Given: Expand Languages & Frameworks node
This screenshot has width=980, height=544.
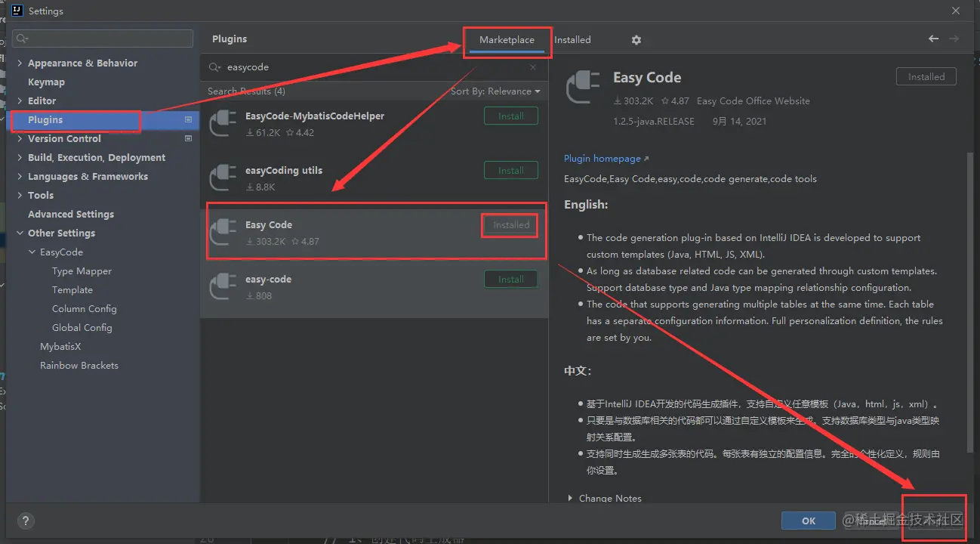Looking at the screenshot, I should click(x=20, y=177).
